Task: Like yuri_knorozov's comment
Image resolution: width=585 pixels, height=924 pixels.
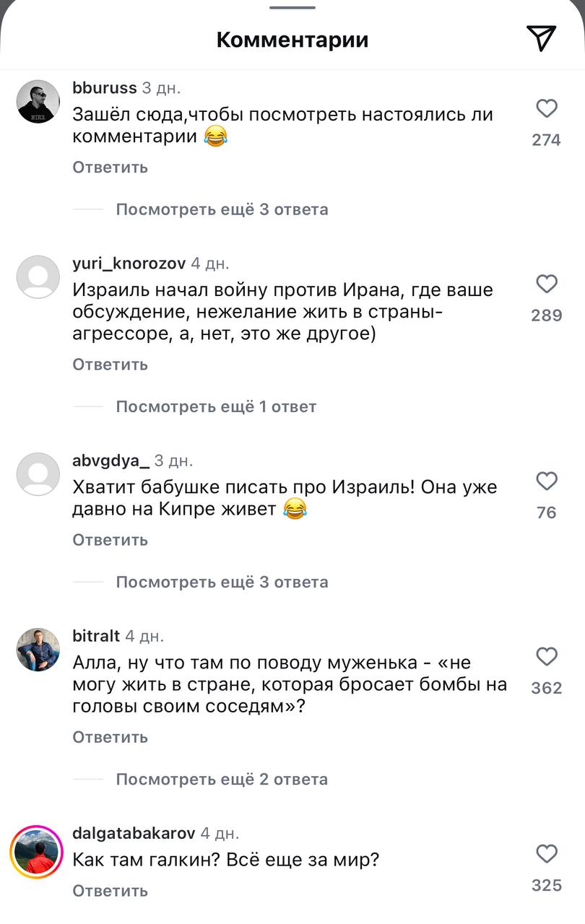Action: [547, 284]
